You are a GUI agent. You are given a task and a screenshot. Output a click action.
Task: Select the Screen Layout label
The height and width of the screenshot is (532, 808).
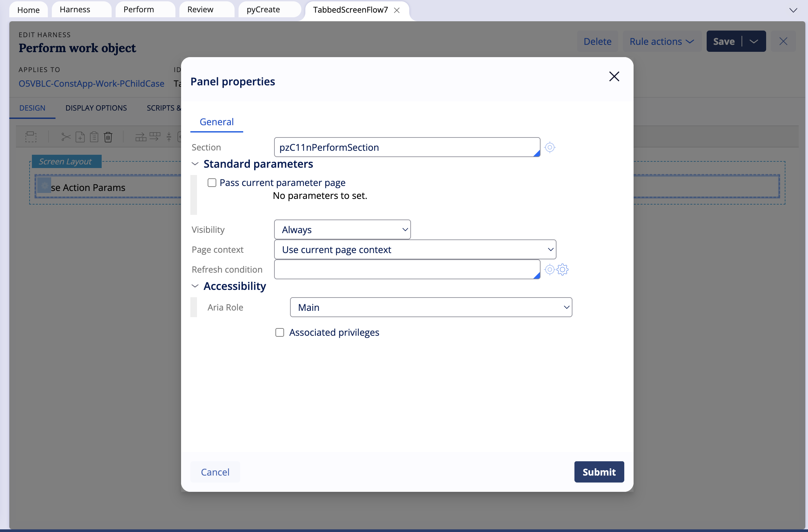click(x=66, y=161)
